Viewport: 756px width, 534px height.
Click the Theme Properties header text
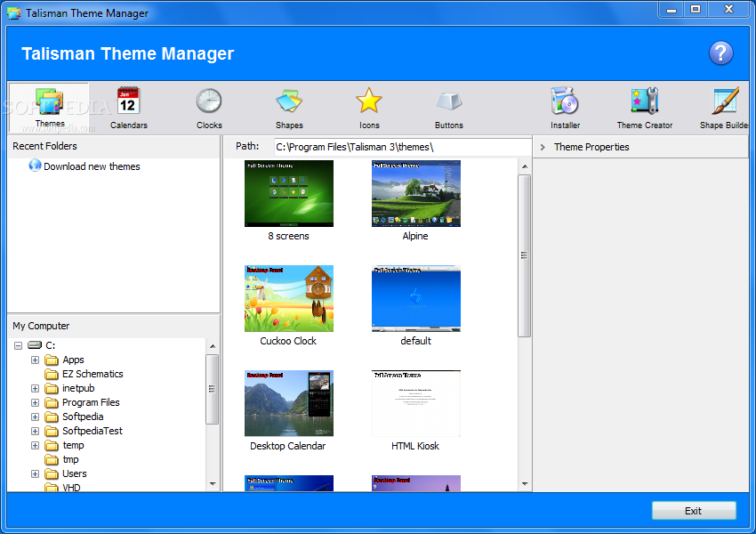pyautogui.click(x=591, y=147)
